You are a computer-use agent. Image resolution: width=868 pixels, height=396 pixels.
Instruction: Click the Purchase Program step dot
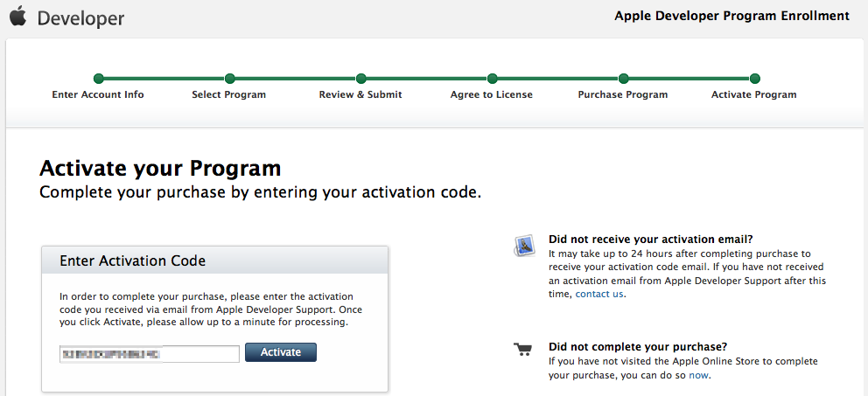pos(623,79)
